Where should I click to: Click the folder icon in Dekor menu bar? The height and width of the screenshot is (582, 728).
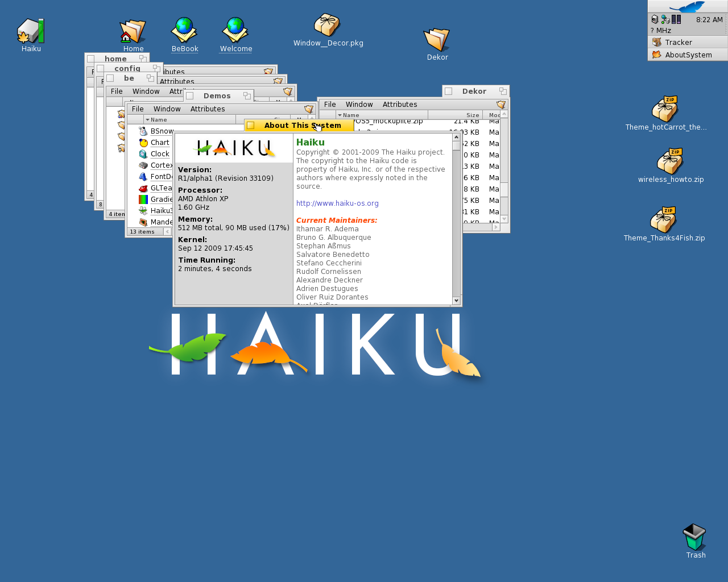[501, 105]
